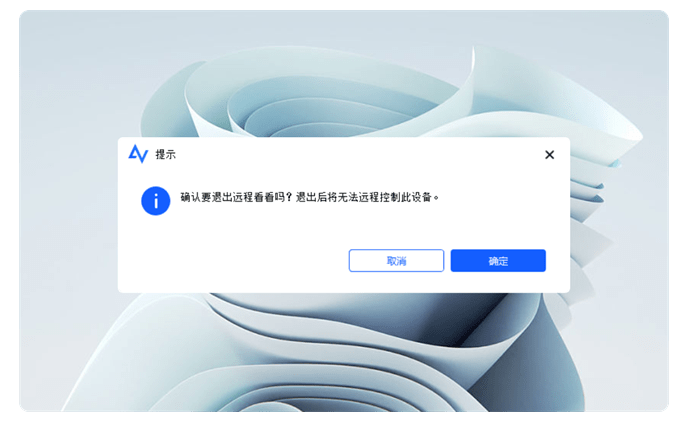Click the words 无法远程控制 in the warning
The height and width of the screenshot is (421, 677).
coord(368,197)
